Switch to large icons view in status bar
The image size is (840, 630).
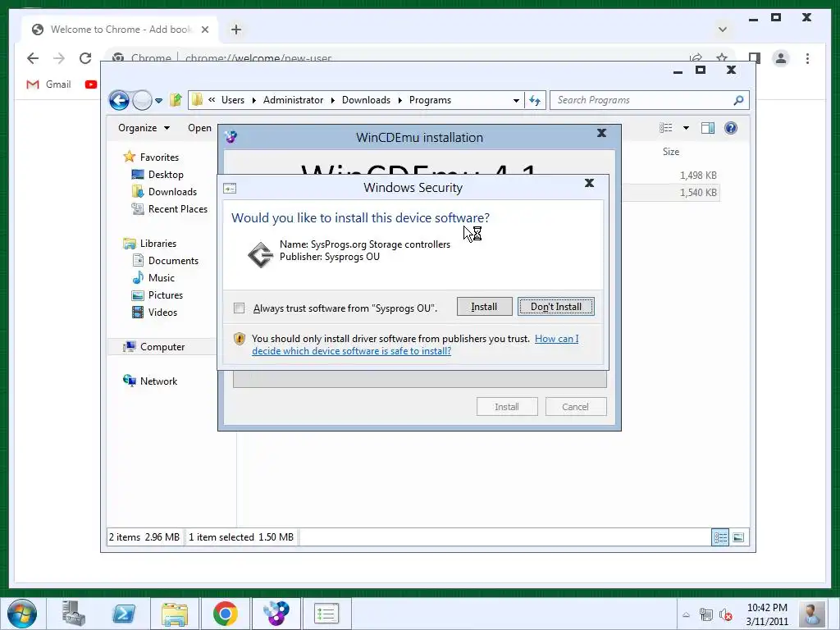(x=738, y=537)
